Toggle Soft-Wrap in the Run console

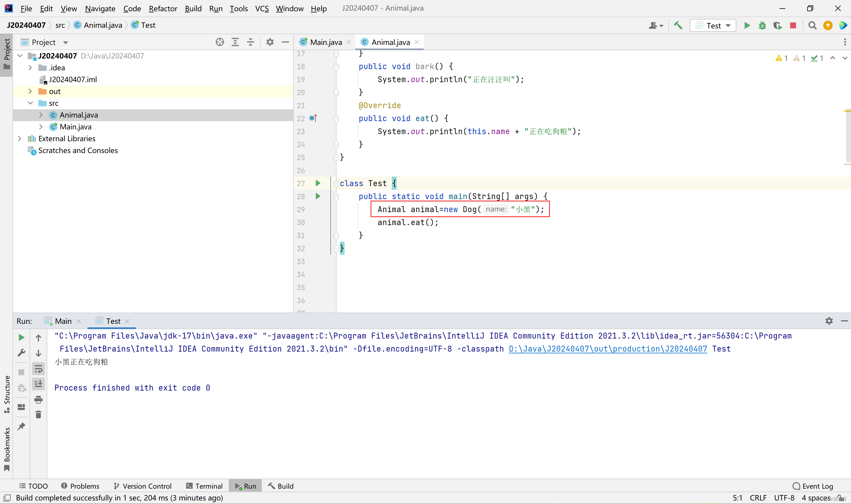click(x=38, y=369)
